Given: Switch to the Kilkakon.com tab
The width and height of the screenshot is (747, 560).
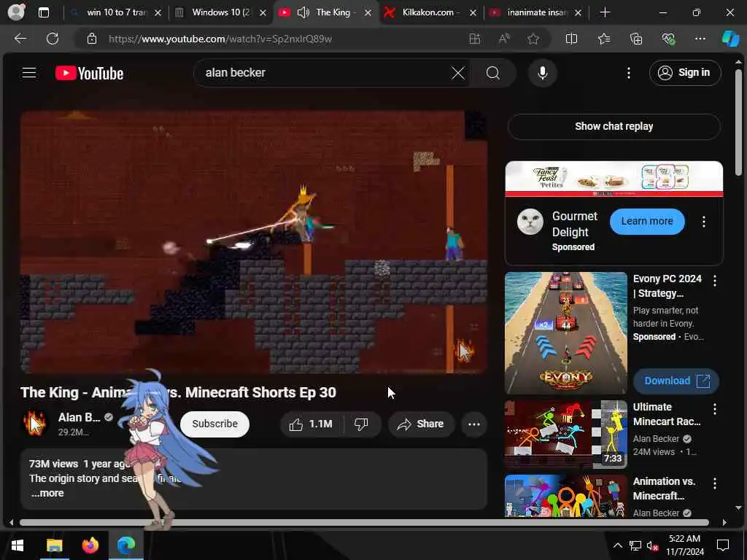Looking at the screenshot, I should (x=430, y=12).
